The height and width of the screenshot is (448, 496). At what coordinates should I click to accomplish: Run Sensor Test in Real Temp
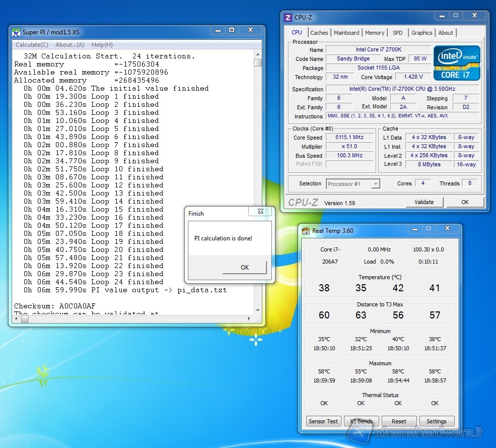click(324, 421)
